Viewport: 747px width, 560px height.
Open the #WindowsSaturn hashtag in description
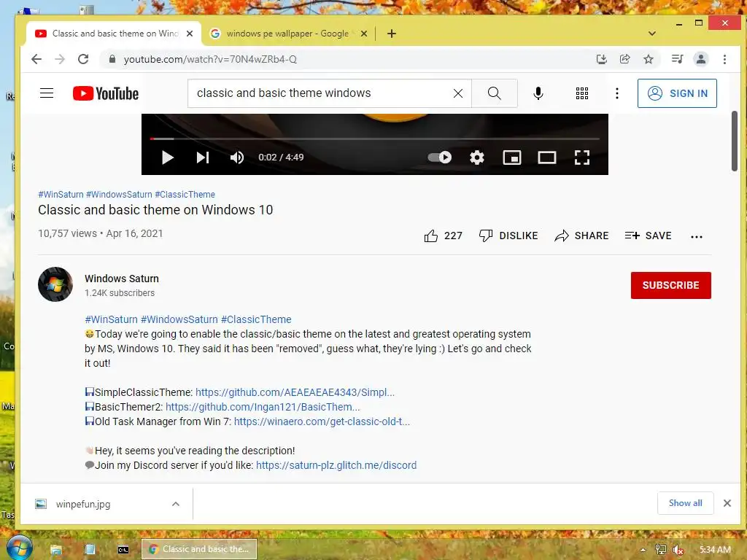pyautogui.click(x=179, y=319)
